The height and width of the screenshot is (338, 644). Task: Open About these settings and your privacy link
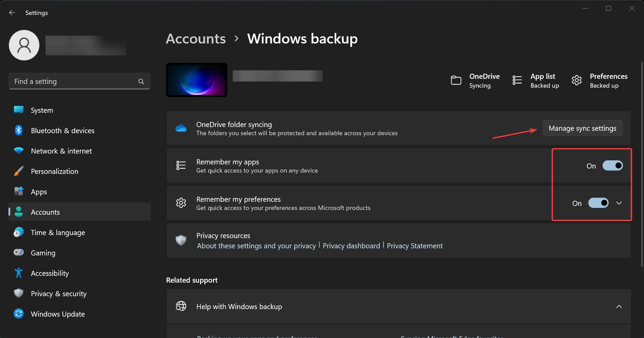click(256, 246)
